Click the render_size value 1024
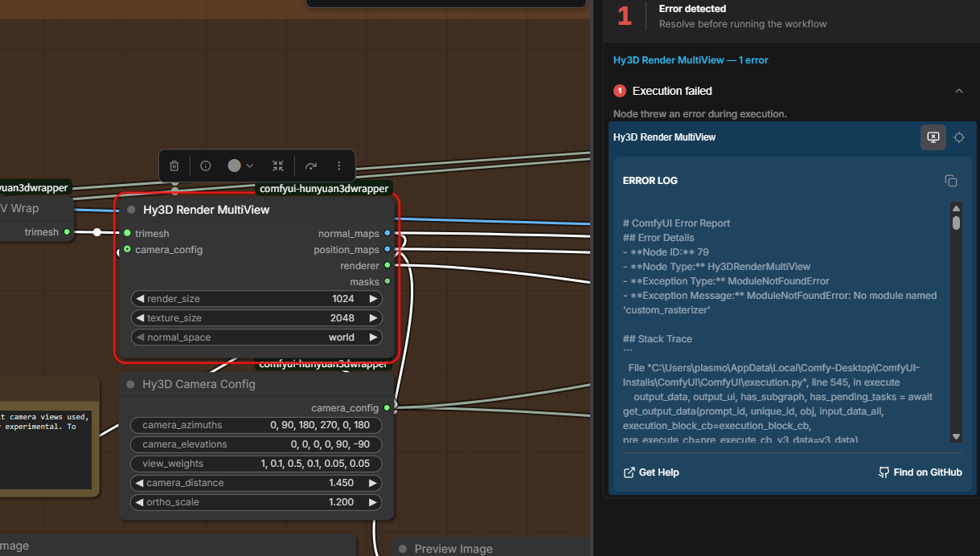Image resolution: width=980 pixels, height=556 pixels. click(343, 298)
